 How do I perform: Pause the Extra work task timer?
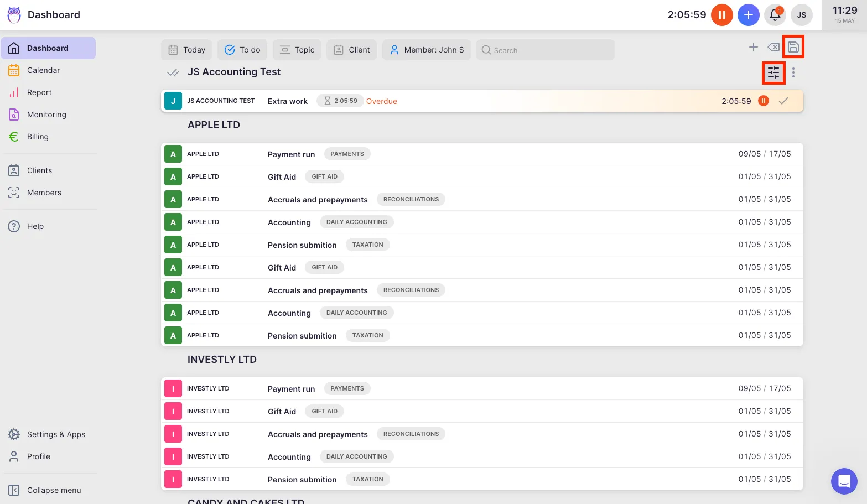pyautogui.click(x=764, y=101)
